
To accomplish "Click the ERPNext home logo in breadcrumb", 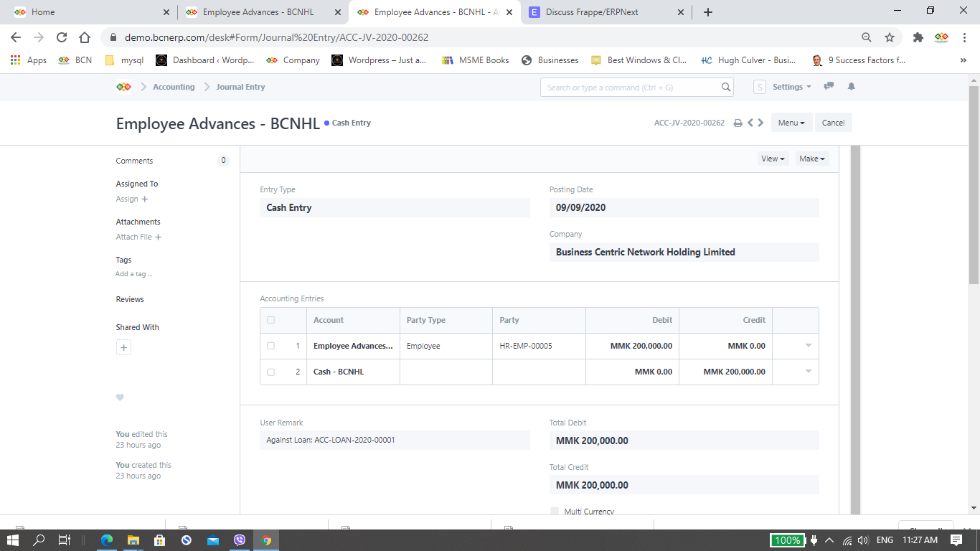I will tap(123, 87).
